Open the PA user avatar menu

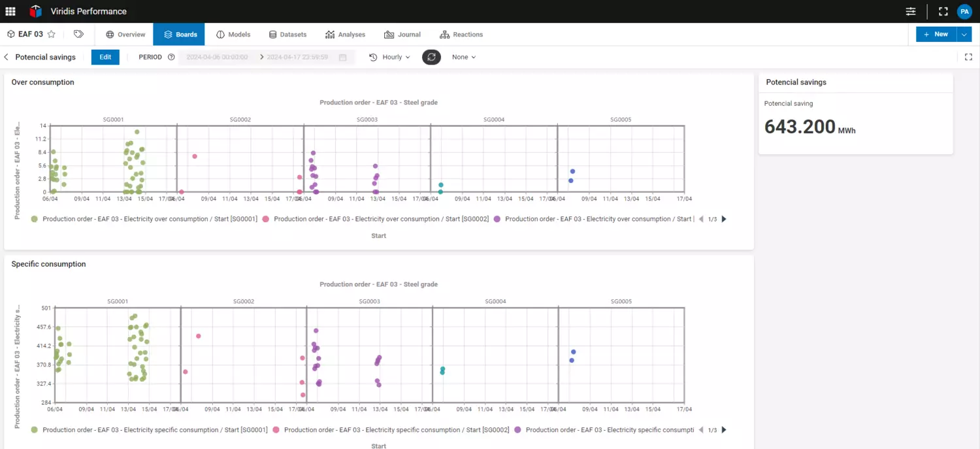(964, 11)
